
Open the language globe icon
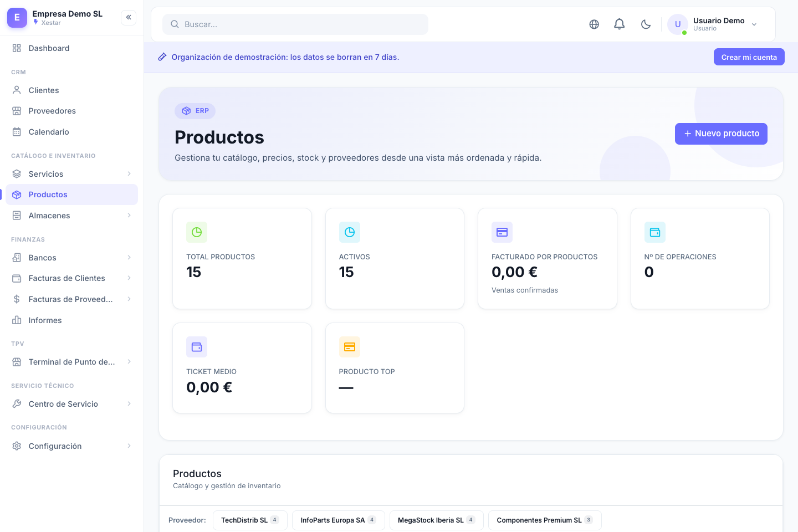pyautogui.click(x=594, y=24)
